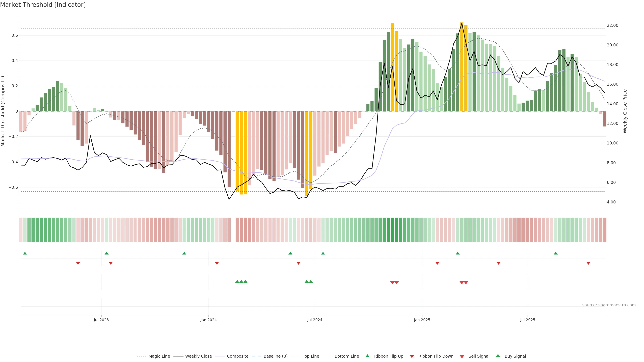Click rightmost red ribbon flip down marker
This screenshot has width=644, height=362.
(x=588, y=263)
